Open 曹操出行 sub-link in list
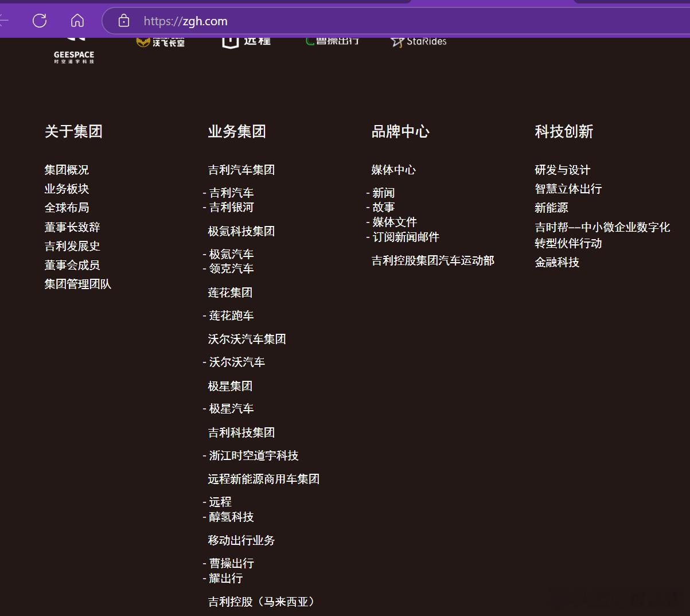Screen dimensions: 690x616 pyautogui.click(x=231, y=563)
